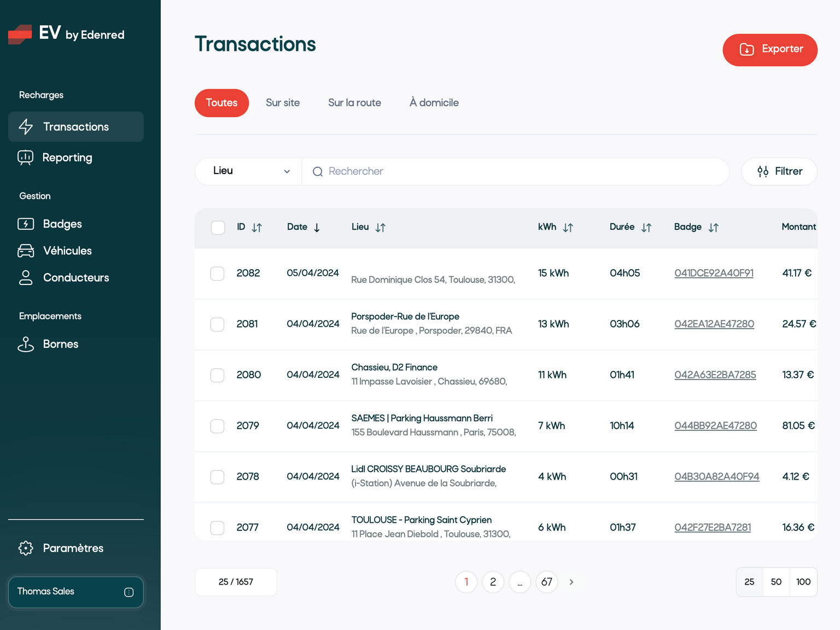This screenshot has width=840, height=630.
Task: Check transaction 2081 row
Action: click(x=218, y=324)
